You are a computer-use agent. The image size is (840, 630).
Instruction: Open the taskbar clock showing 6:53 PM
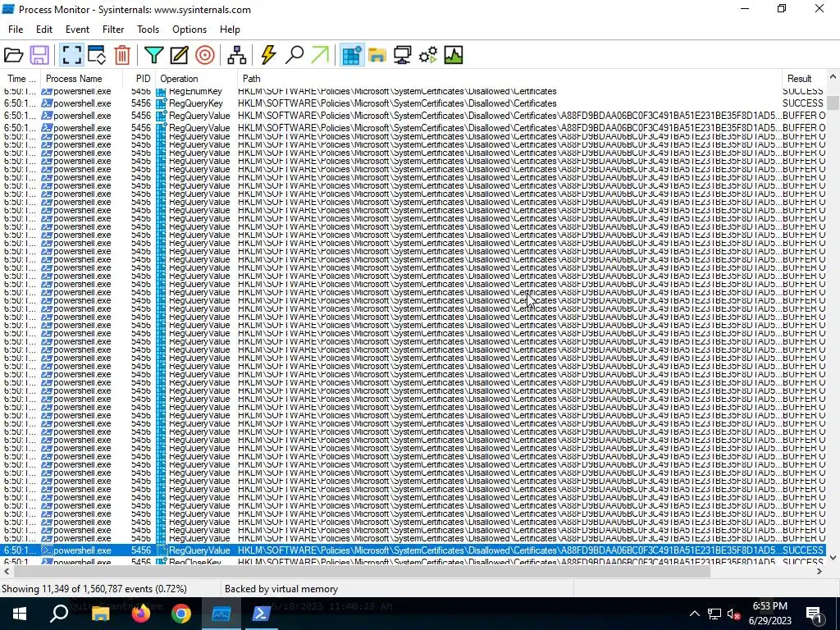770,614
